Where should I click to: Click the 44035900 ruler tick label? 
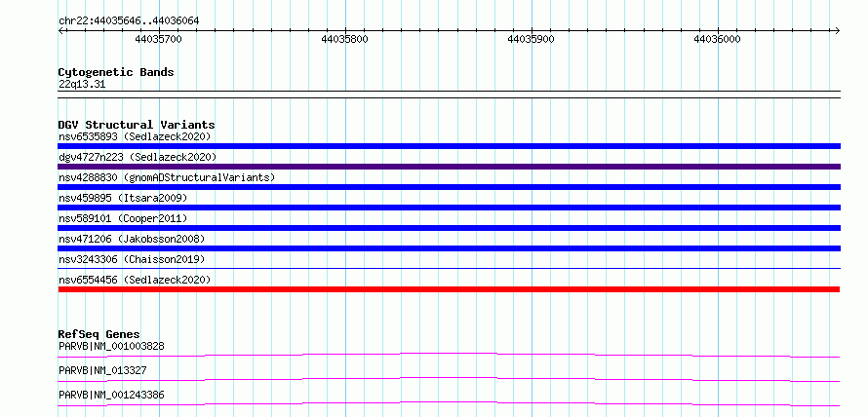tap(531, 39)
